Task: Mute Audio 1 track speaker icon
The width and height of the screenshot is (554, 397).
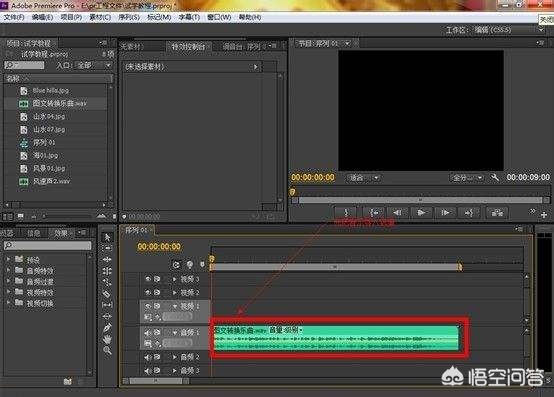Action: tap(148, 332)
